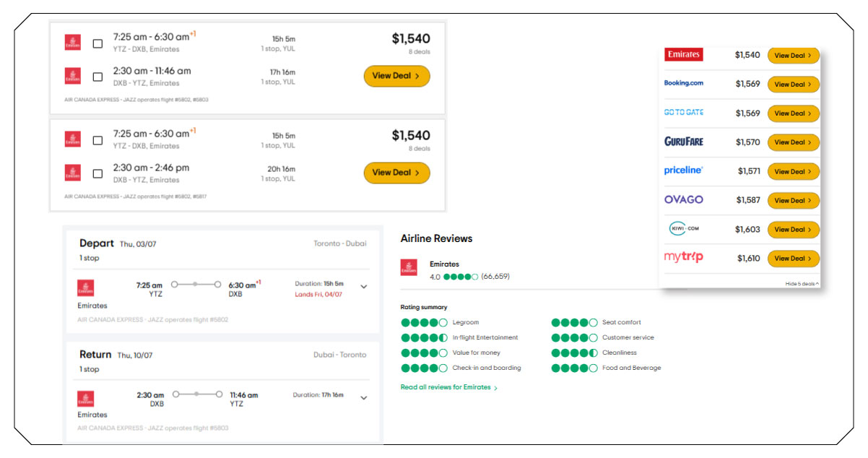This screenshot has height=458, width=868.
Task: Open the Depart Thu, 03/07 section header
Action: (x=118, y=244)
